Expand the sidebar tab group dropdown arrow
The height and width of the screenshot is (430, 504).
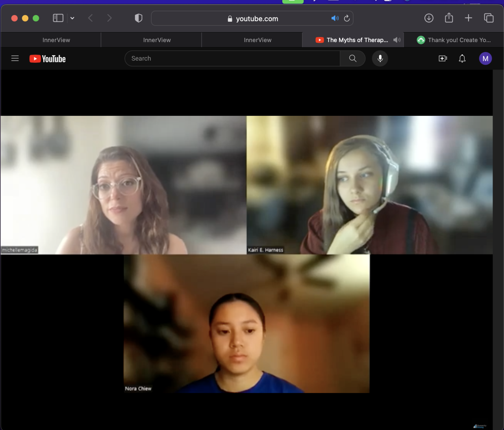pos(72,18)
